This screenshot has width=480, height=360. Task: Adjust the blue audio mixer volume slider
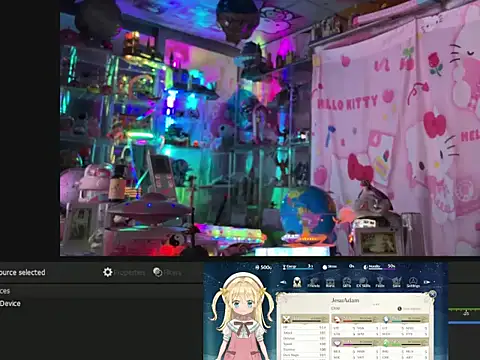(464, 322)
